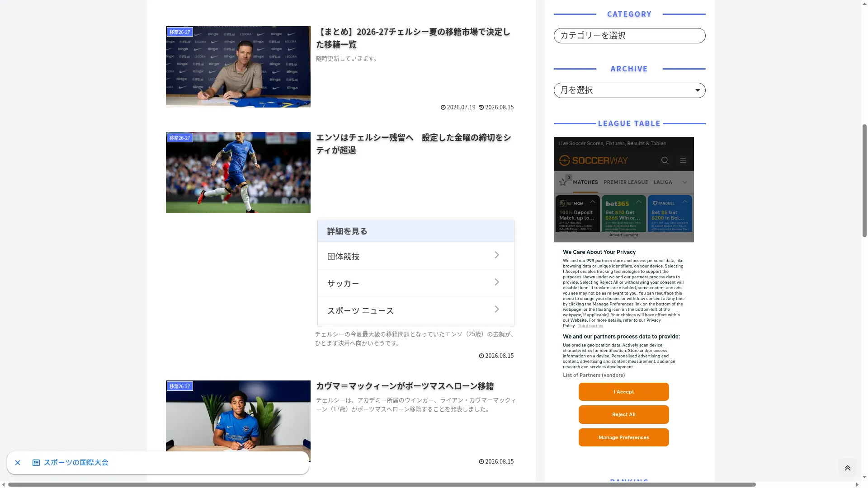The height and width of the screenshot is (488, 868).
Task: Open the 団体競技 row chevron
Action: [497, 255]
